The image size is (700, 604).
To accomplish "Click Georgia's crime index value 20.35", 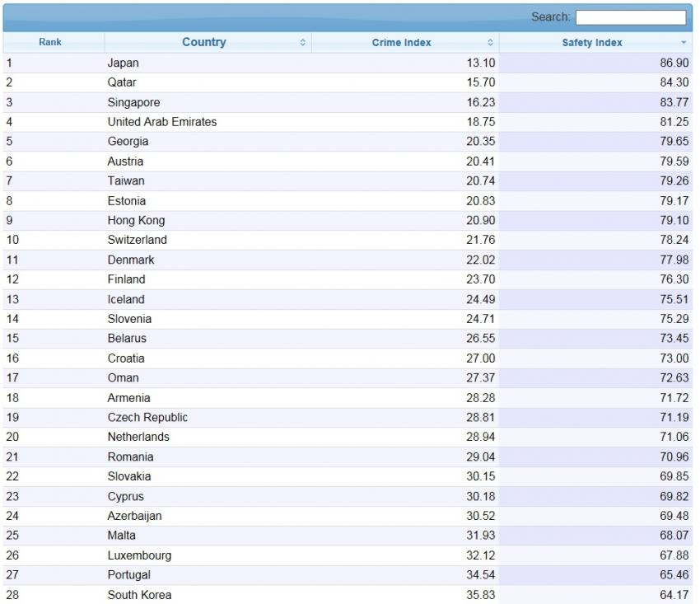I will [481, 142].
